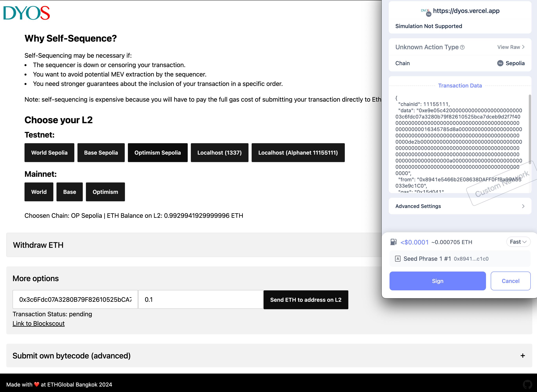Select the Base mainnet network option
This screenshot has height=392, width=537.
(70, 192)
